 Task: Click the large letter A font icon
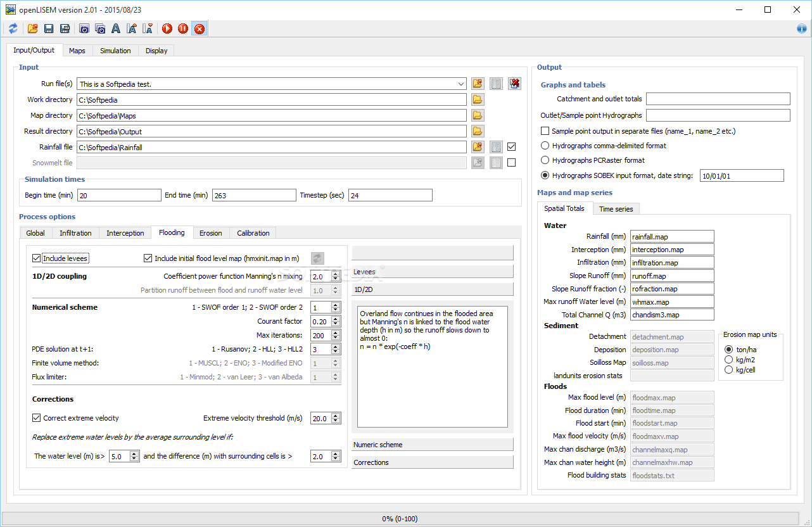[x=116, y=29]
